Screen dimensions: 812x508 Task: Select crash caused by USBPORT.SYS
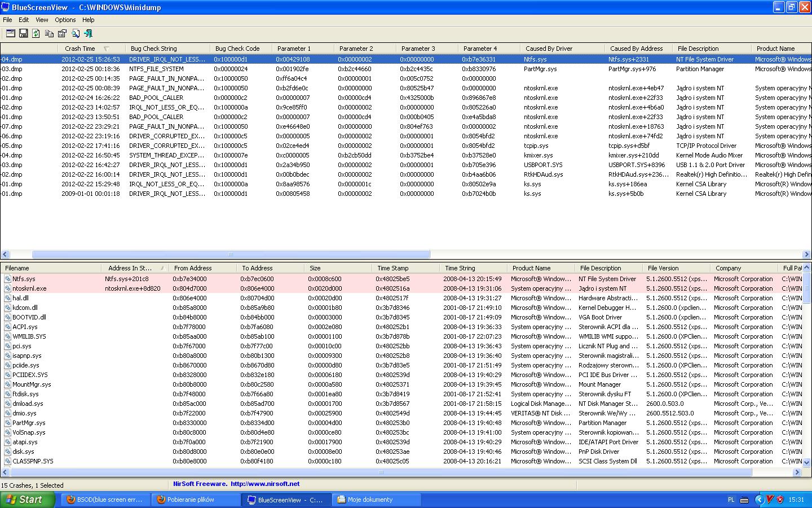point(406,165)
